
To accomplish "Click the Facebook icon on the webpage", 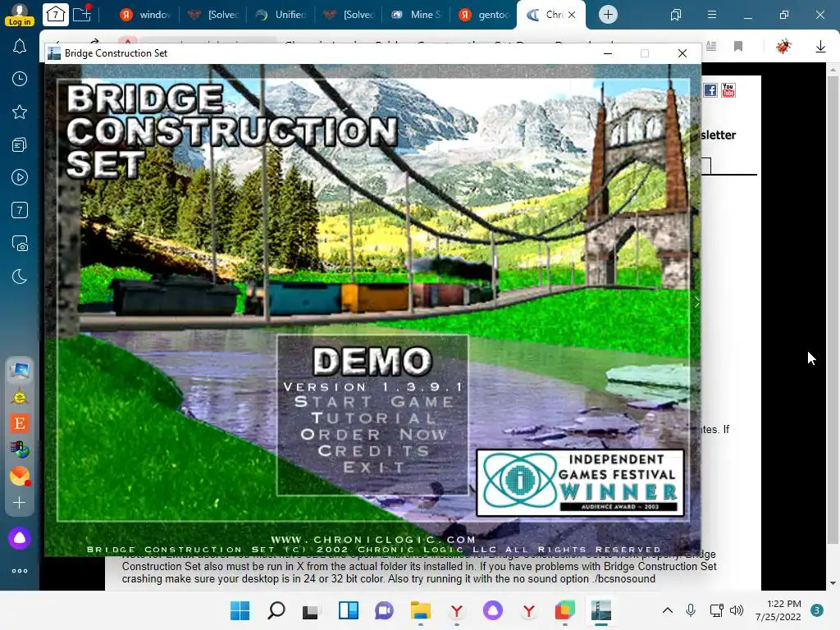I will 710,90.
